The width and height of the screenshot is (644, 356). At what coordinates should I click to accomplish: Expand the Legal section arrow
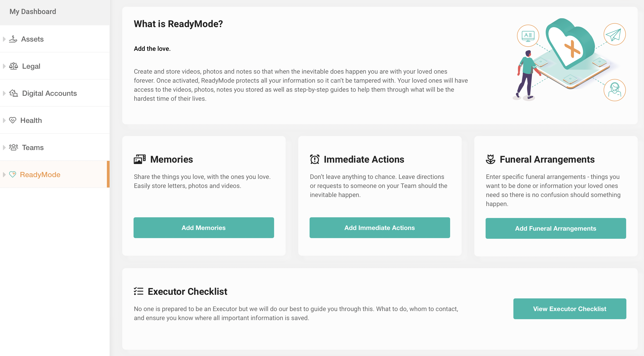coord(4,66)
